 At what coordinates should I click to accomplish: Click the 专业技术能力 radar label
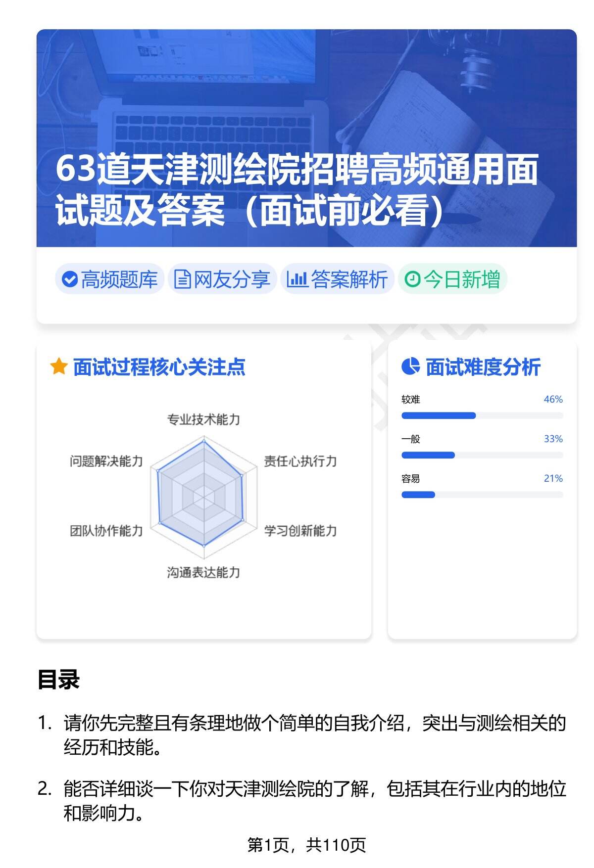203,420
